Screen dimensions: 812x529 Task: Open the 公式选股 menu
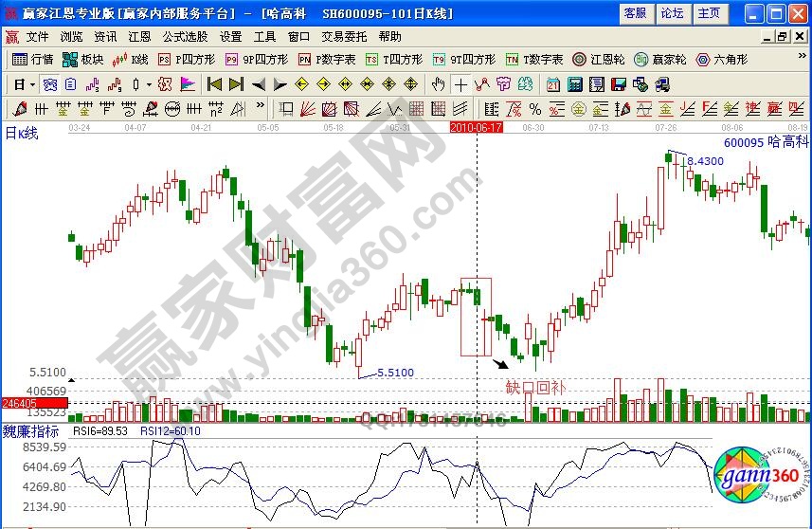pos(185,36)
